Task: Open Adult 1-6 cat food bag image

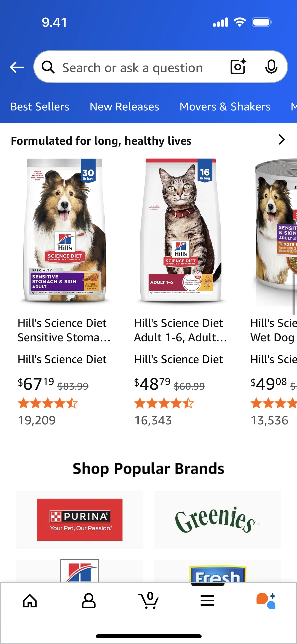Action: [181, 231]
